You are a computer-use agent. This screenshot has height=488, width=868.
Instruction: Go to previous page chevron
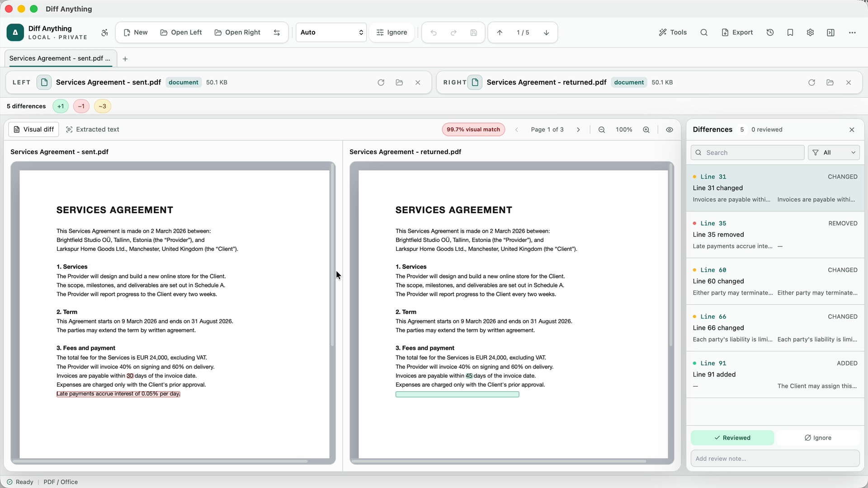tap(517, 130)
